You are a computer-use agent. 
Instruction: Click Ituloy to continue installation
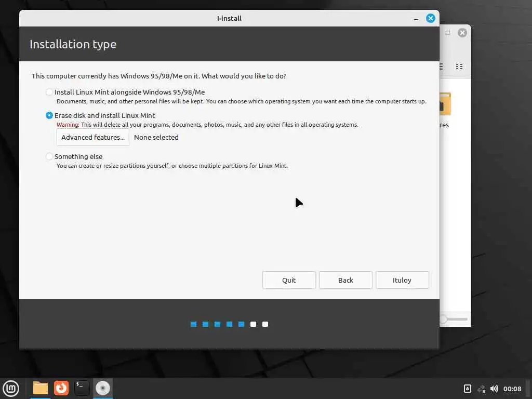[x=402, y=280]
